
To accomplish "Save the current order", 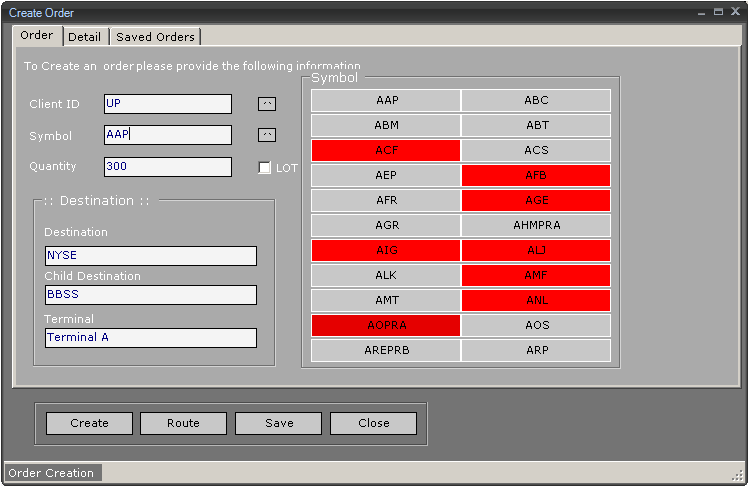I will 279,423.
